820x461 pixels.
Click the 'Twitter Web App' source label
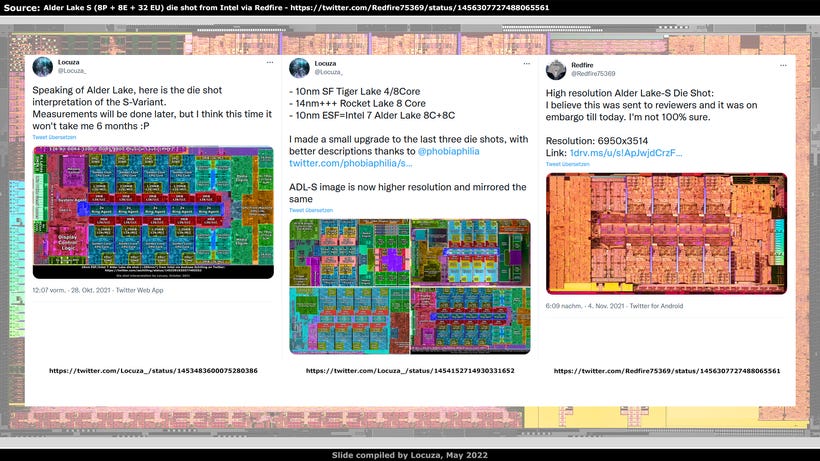click(x=140, y=290)
